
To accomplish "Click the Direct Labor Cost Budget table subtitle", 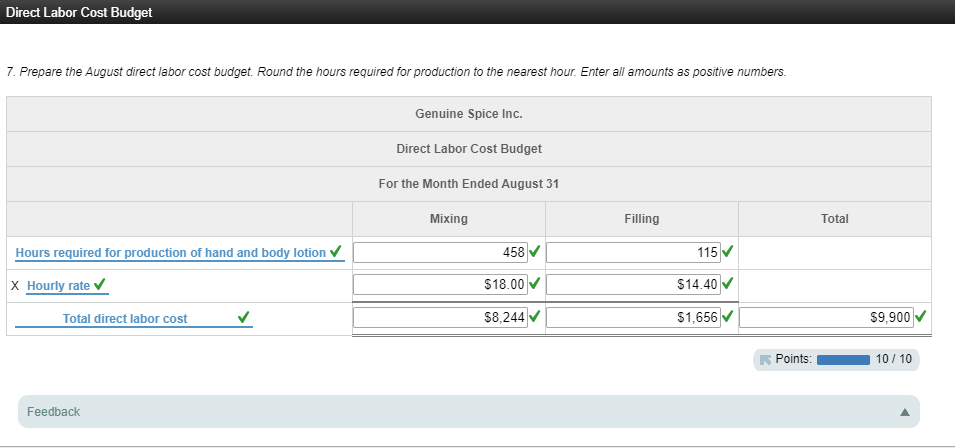I will point(469,149).
